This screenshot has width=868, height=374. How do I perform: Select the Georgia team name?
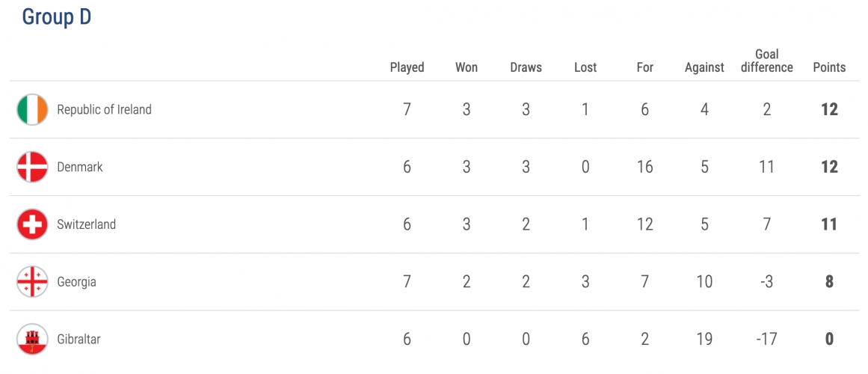pos(76,282)
